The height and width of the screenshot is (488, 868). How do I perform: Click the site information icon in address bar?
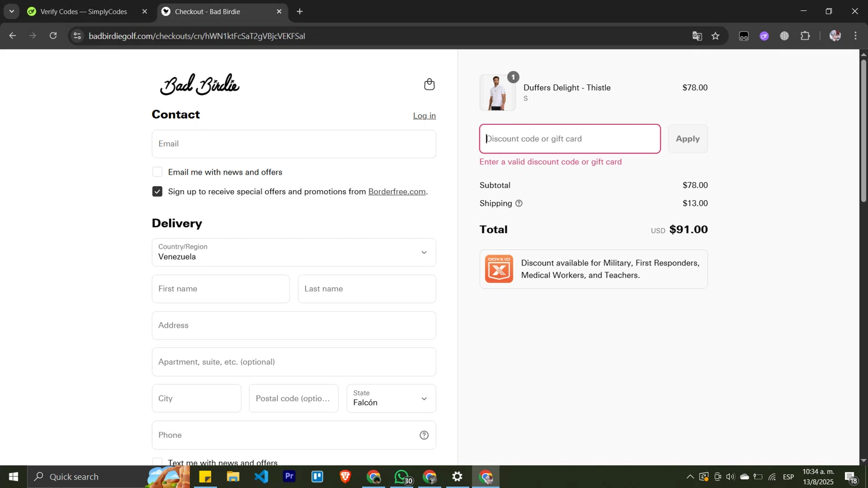click(x=77, y=36)
